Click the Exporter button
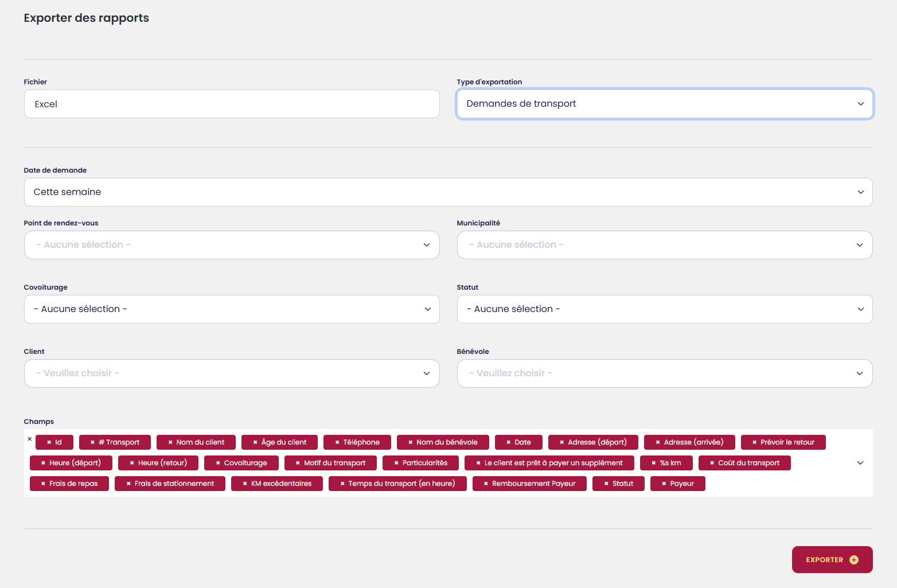Screen dimensions: 897x588 click(x=832, y=560)
